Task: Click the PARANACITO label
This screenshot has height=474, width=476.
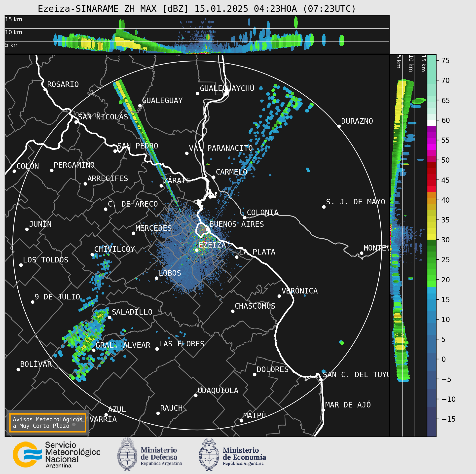Action: (x=230, y=148)
